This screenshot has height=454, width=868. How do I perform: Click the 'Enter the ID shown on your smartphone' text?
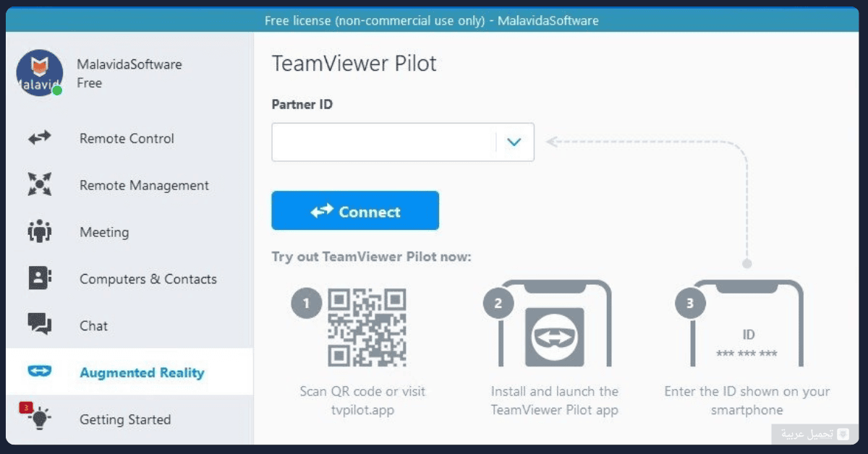click(x=747, y=401)
